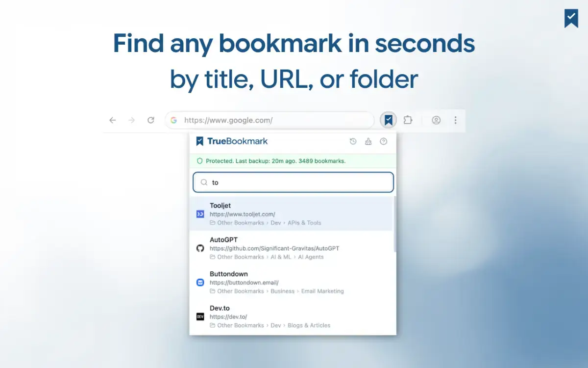Screen dimensions: 588x368
Task: Click the cleanup broom icon in popup
Action: click(x=368, y=141)
